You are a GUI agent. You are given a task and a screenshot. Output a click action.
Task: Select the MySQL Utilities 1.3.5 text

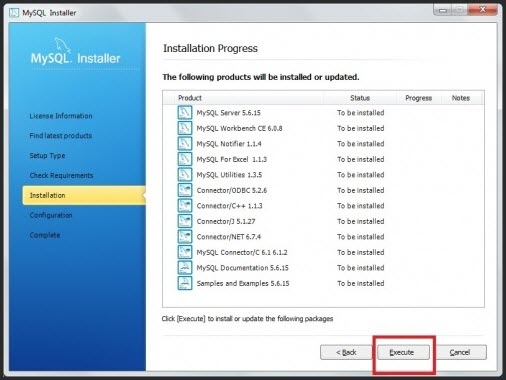pyautogui.click(x=229, y=175)
